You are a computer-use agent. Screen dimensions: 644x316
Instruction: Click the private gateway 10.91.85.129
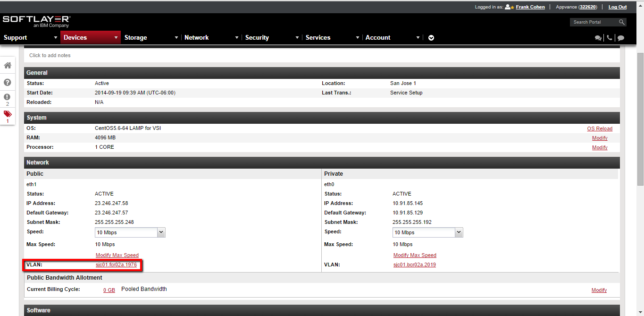click(408, 213)
